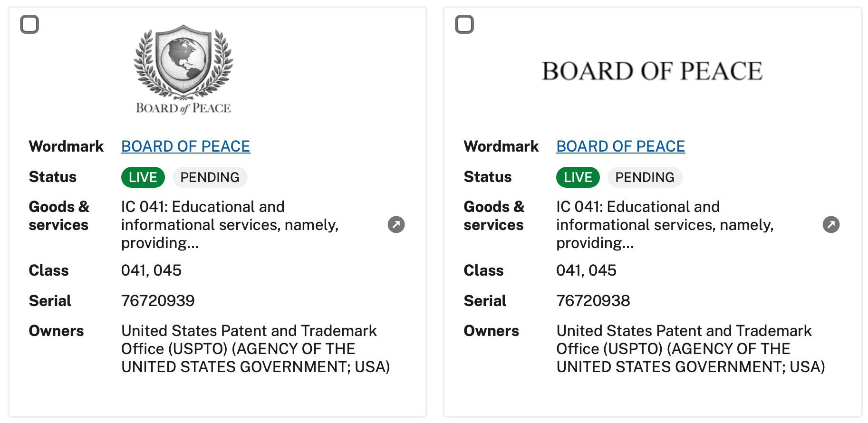Click class 041, 045 on the shield logo card
The width and height of the screenshot is (868, 423).
click(151, 270)
